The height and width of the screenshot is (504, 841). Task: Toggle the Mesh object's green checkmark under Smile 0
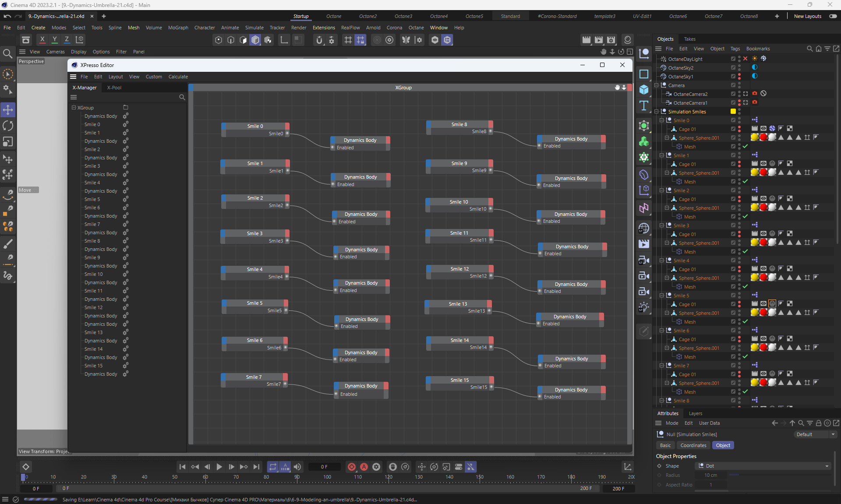[745, 146]
